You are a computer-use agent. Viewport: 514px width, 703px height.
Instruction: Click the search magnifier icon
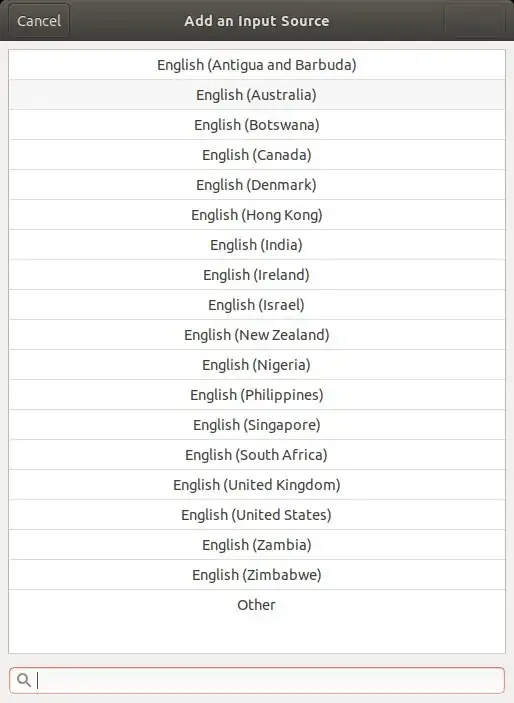click(x=24, y=680)
